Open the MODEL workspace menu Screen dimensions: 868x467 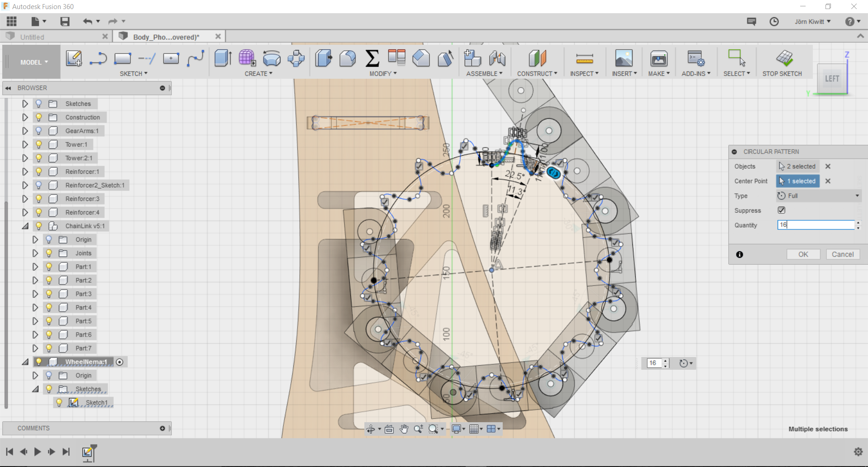[33, 62]
